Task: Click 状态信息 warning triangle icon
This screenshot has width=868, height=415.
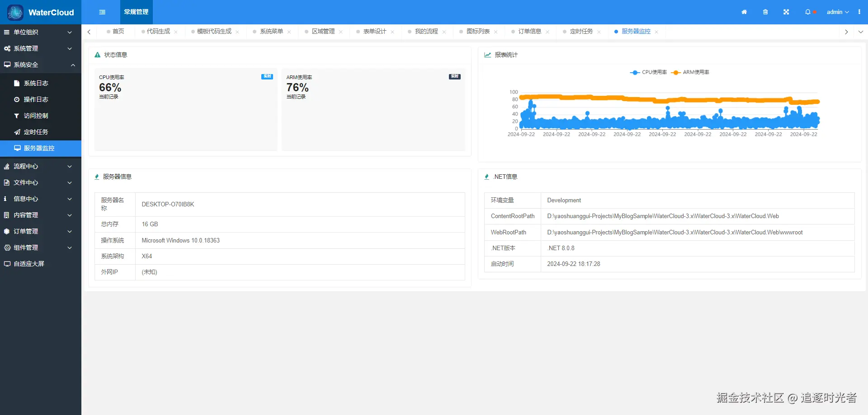Action: click(97, 55)
